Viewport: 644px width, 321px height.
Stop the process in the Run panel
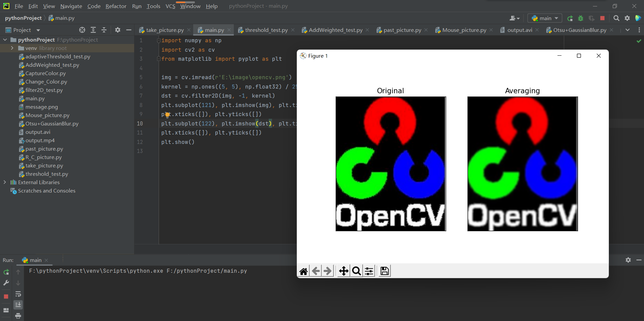[x=6, y=297]
